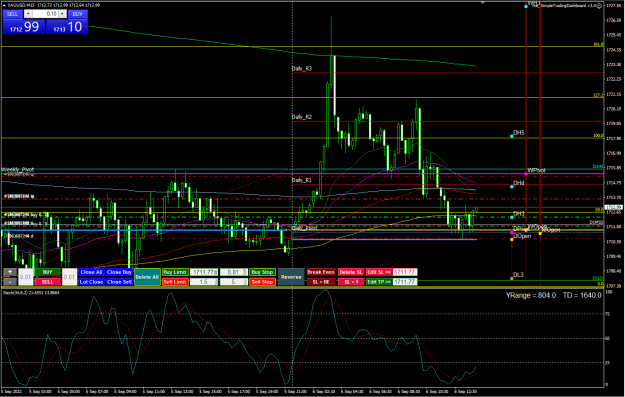This screenshot has height=397, width=625.
Task: Click the Edit SL price field
Action: pos(405,272)
